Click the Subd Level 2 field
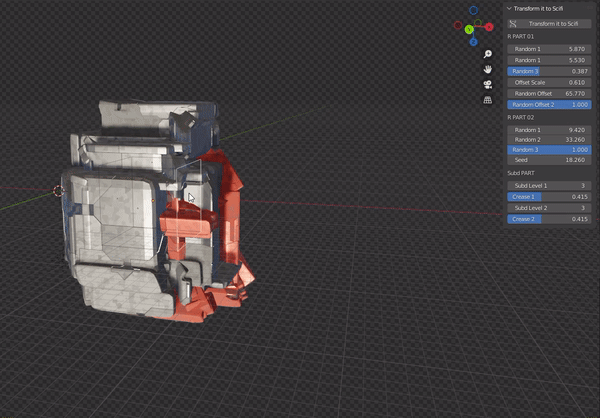The height and width of the screenshot is (418, 600). (x=549, y=208)
